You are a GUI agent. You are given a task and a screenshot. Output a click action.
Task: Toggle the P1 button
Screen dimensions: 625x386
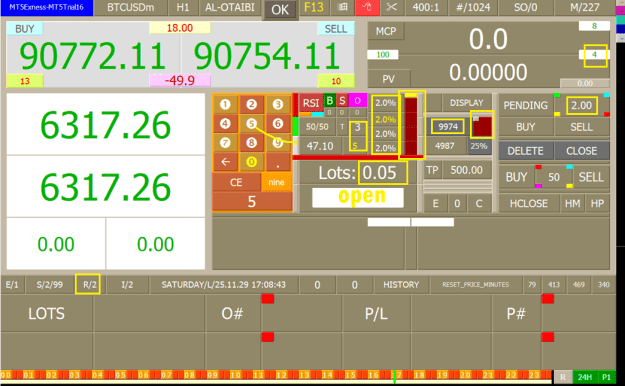[606, 377]
